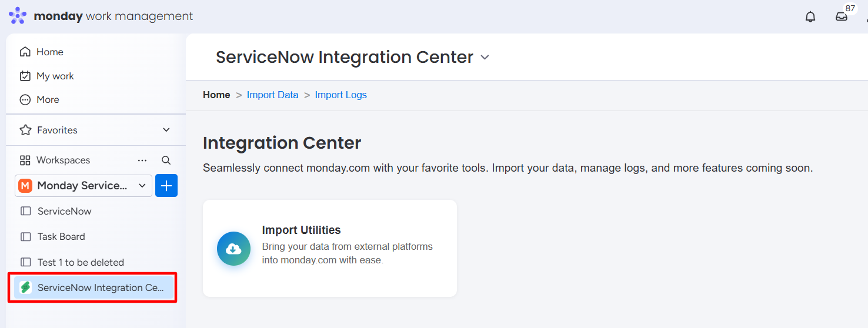Open the Workspaces three-dot options menu
Viewport: 868px width, 328px height.
pos(142,160)
